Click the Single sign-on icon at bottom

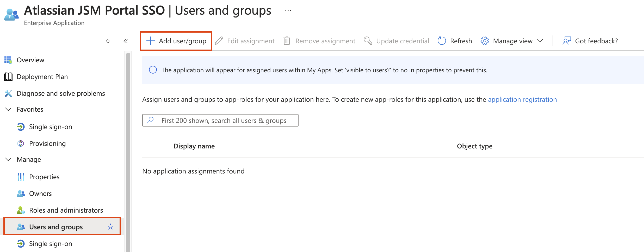pyautogui.click(x=21, y=244)
